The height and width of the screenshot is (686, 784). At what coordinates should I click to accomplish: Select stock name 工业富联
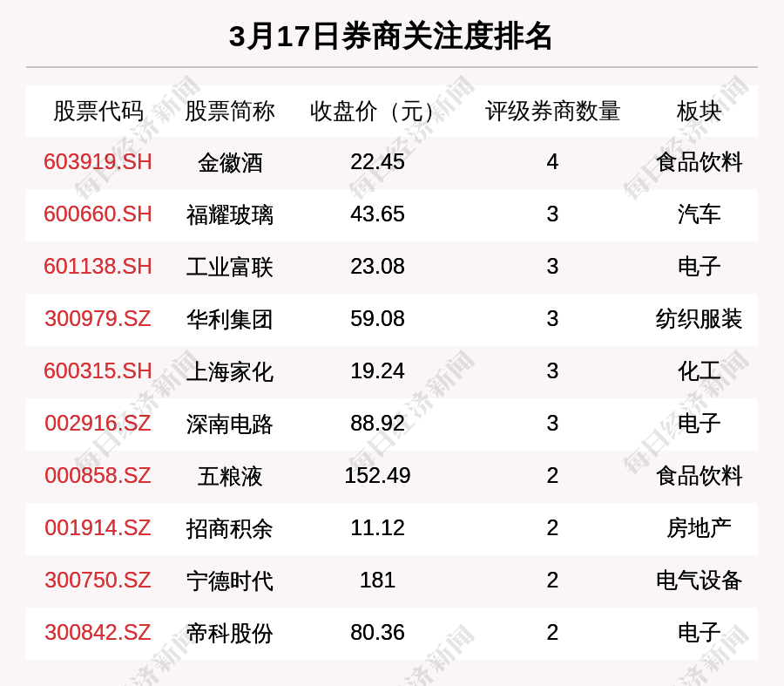click(229, 268)
